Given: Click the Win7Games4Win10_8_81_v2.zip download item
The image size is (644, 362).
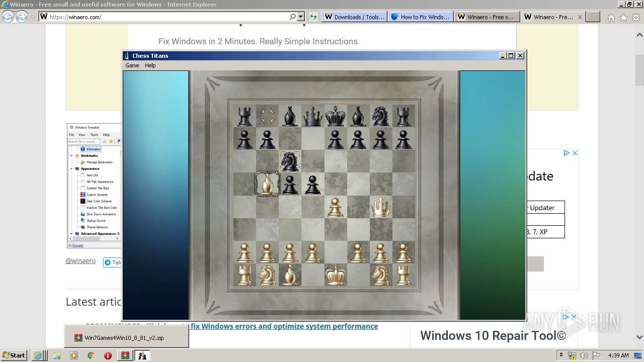Looking at the screenshot, I should click(x=126, y=337).
